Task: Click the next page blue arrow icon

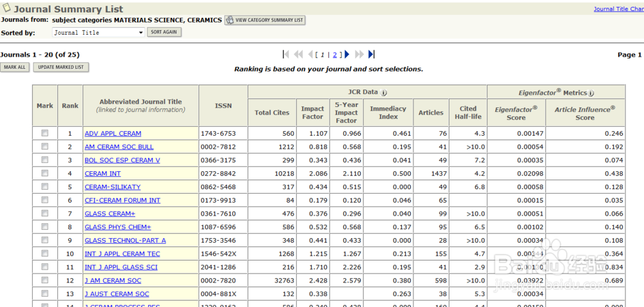Action: 347,54
